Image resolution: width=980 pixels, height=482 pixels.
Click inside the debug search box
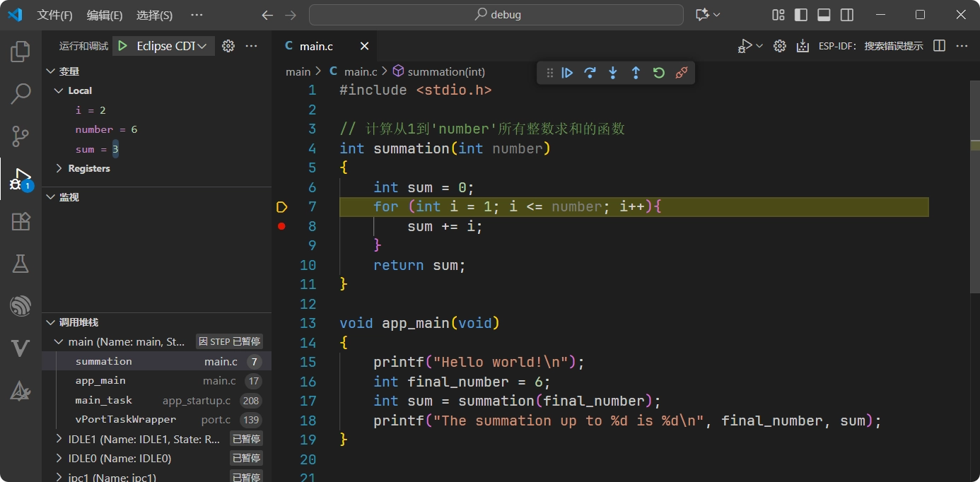click(x=495, y=14)
